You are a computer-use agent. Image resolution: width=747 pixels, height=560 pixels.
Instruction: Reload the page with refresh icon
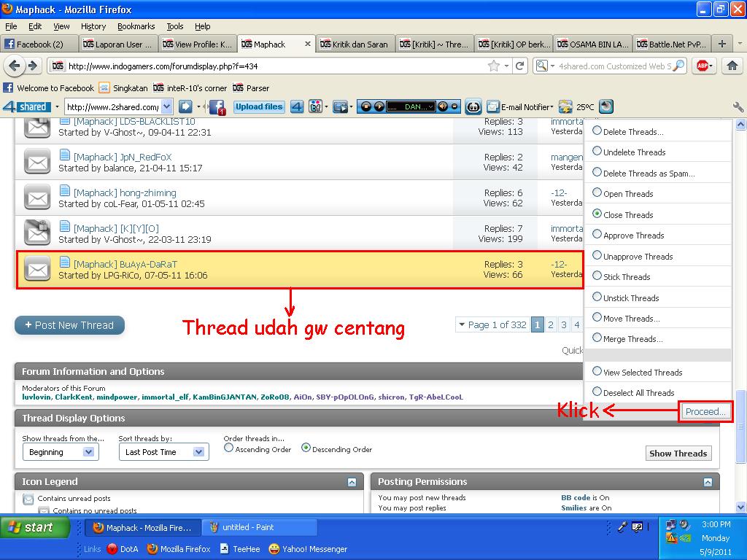point(519,66)
